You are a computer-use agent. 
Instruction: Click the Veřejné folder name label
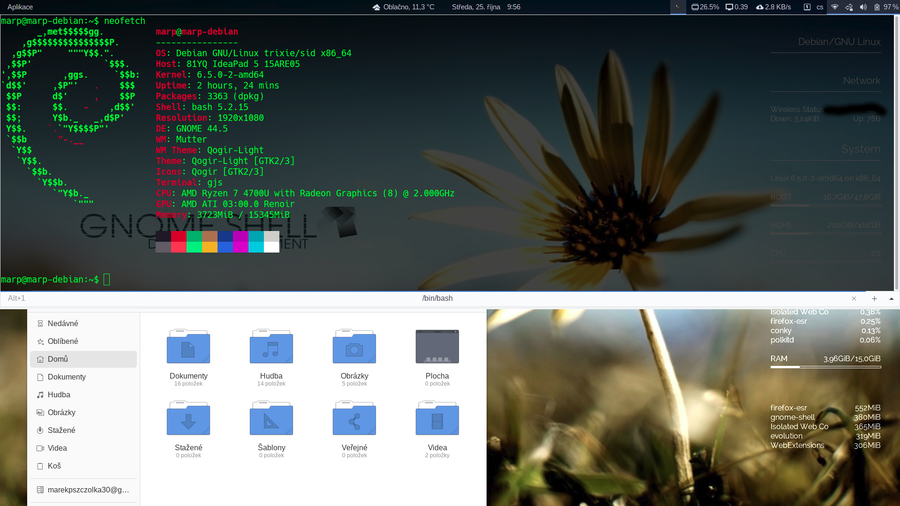(x=354, y=447)
